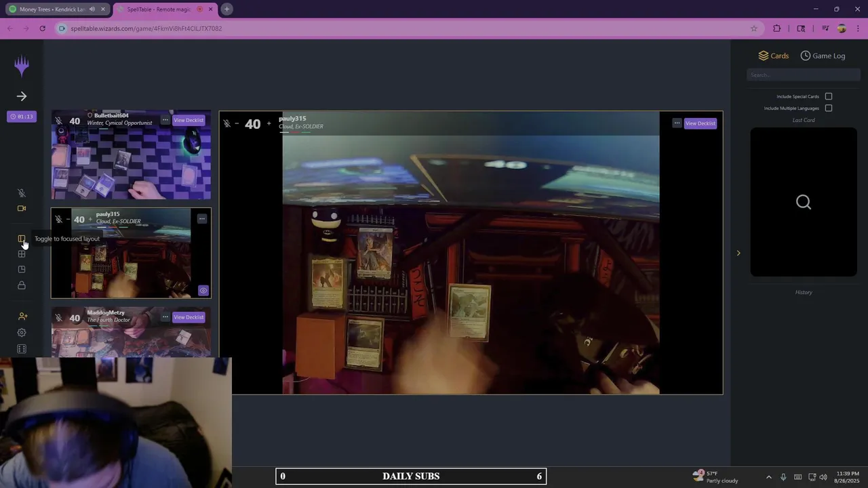Open View Decklist for Bulletbait604
This screenshot has width=868, height=488.
189,120
